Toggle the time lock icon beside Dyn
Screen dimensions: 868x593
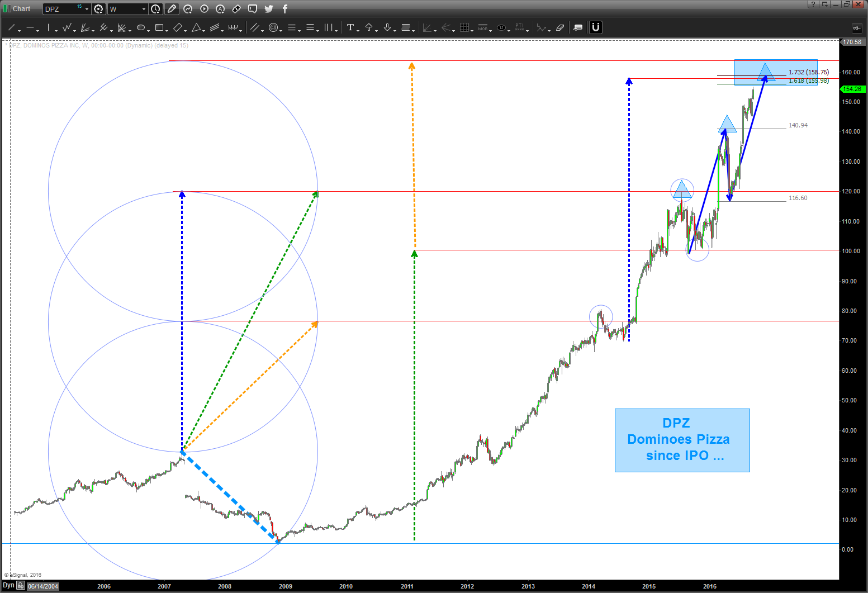point(21,586)
